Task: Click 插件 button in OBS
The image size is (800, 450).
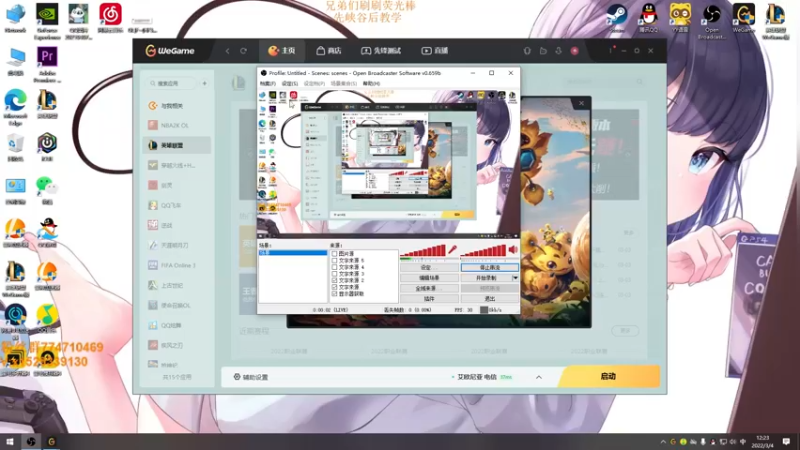Action: (429, 299)
